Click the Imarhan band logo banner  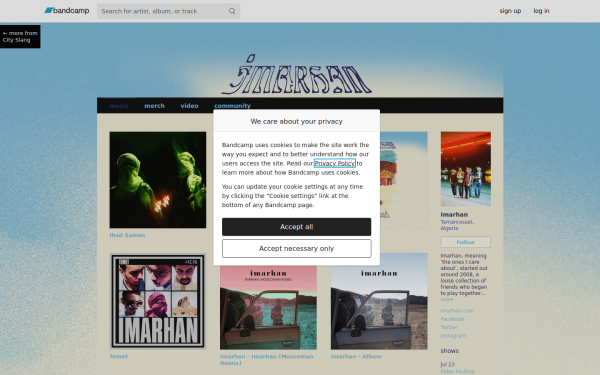(x=297, y=75)
